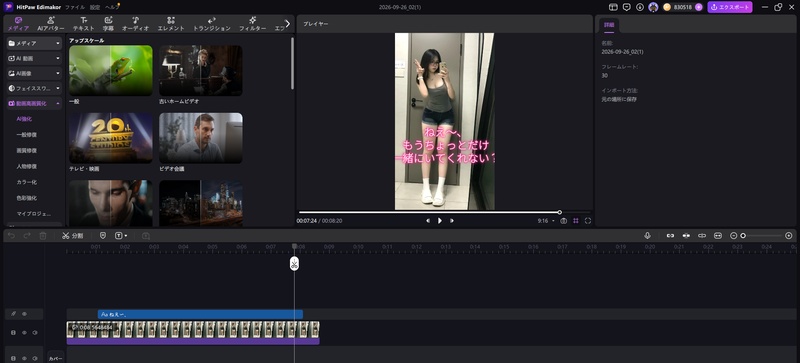Click the player progress bar handle

click(560, 212)
